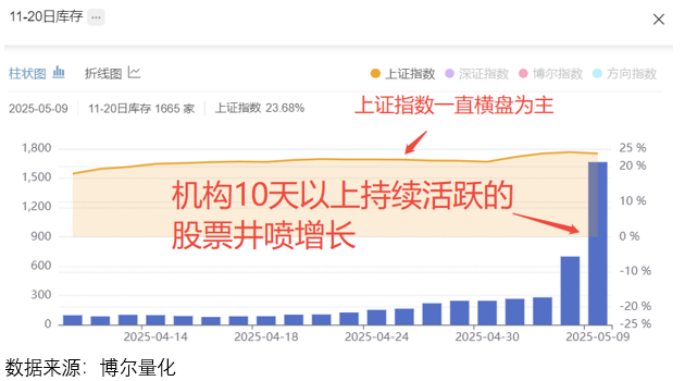Click the line chart icon beside 折线图
Image resolution: width=685 pixels, height=381 pixels.
134,73
